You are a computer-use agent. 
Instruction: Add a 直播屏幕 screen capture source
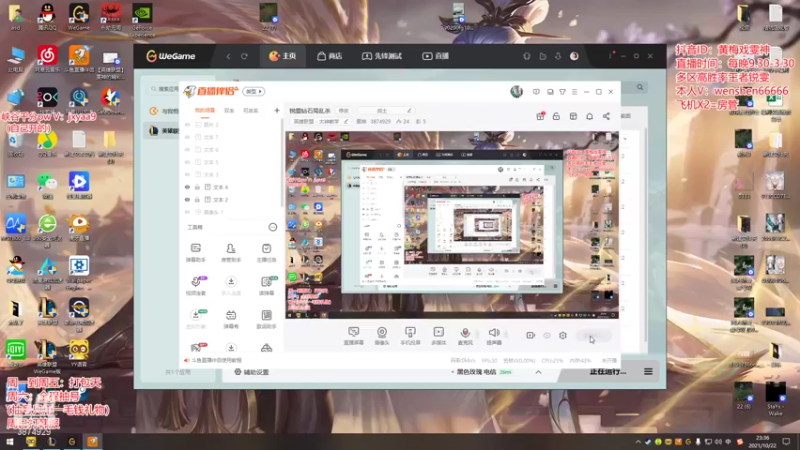(354, 336)
